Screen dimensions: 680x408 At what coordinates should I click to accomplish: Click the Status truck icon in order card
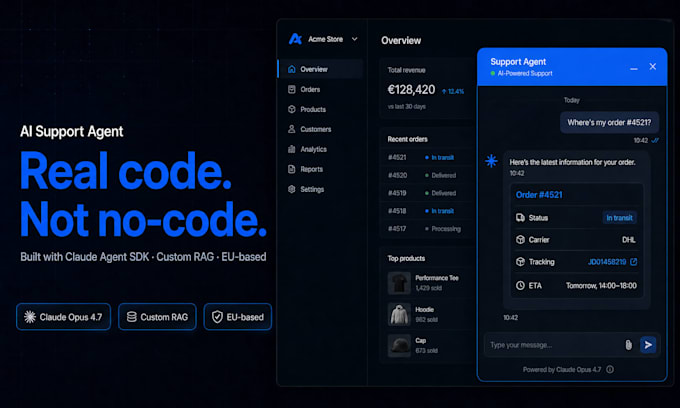pos(520,218)
